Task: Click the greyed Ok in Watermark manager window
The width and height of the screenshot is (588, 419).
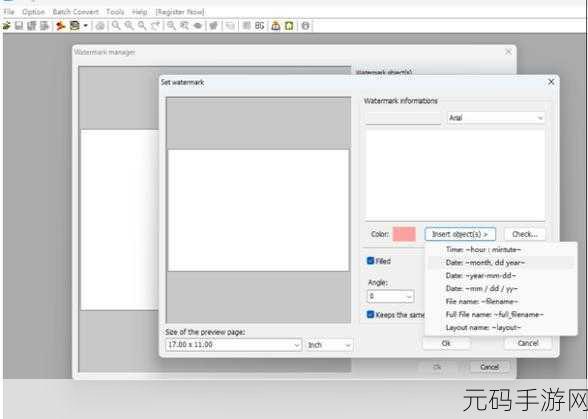Action: pos(437,367)
